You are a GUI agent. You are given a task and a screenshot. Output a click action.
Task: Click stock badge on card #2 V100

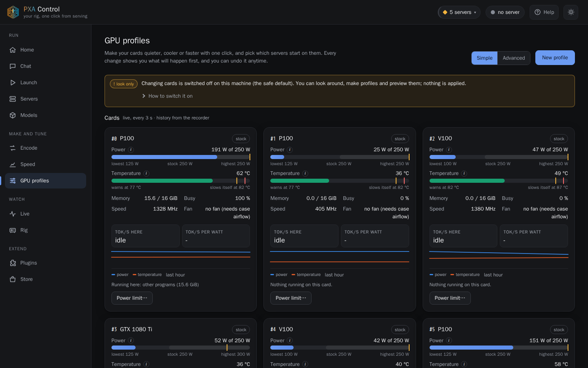coord(559,139)
